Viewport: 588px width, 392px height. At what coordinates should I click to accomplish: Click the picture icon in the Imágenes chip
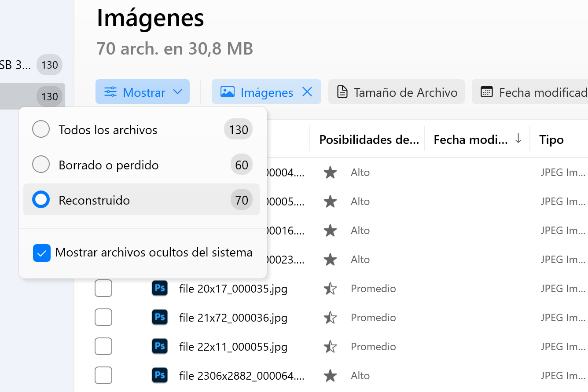point(227,92)
